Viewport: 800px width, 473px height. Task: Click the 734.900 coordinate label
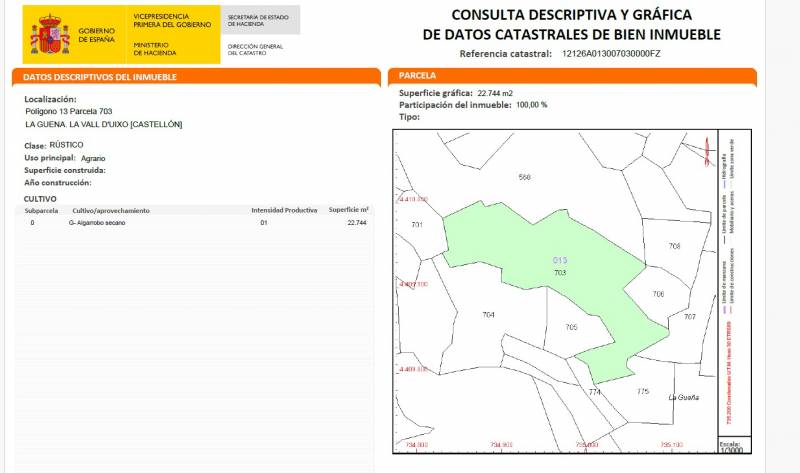(502, 445)
